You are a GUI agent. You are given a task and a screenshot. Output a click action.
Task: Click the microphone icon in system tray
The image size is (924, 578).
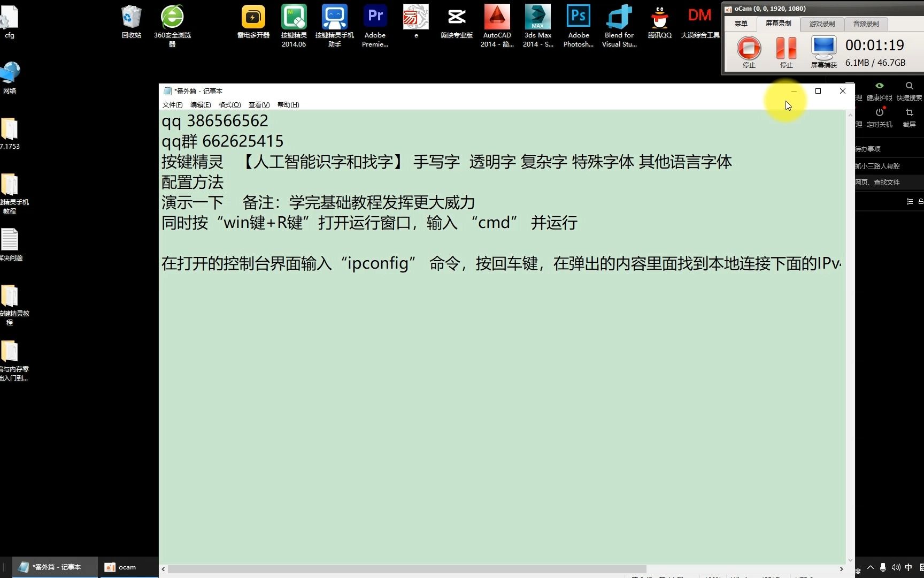click(883, 567)
